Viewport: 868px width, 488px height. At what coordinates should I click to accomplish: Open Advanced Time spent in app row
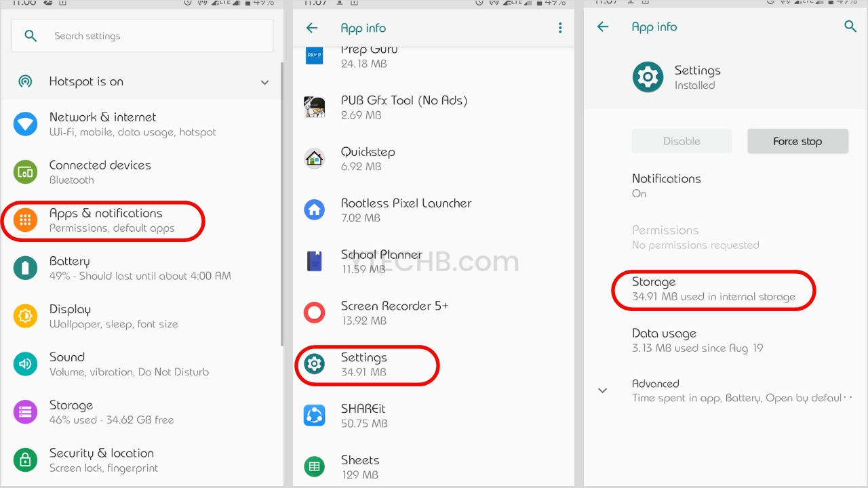point(726,390)
